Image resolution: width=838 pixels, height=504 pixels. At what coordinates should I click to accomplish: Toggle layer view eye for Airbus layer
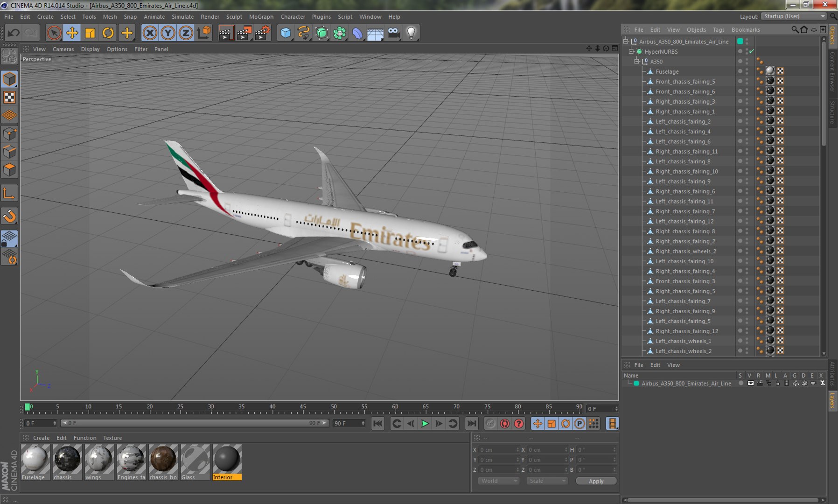click(x=750, y=383)
